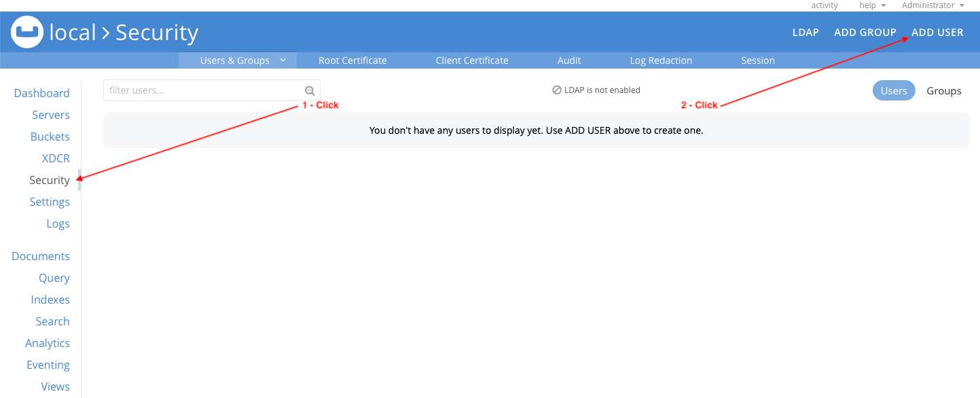Open the help dropdown menu
The image size is (980, 398).
pos(872,5)
